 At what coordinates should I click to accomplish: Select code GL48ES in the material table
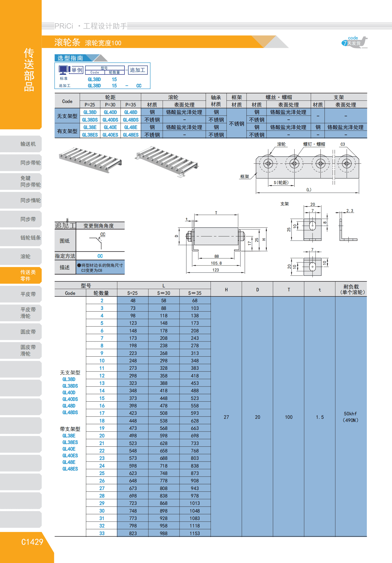(131, 135)
